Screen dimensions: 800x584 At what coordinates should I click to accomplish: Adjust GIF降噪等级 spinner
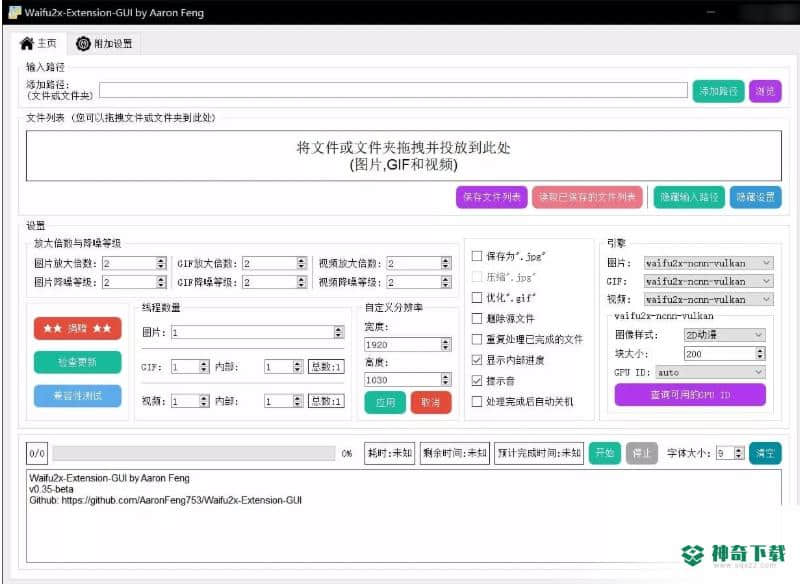[274, 282]
